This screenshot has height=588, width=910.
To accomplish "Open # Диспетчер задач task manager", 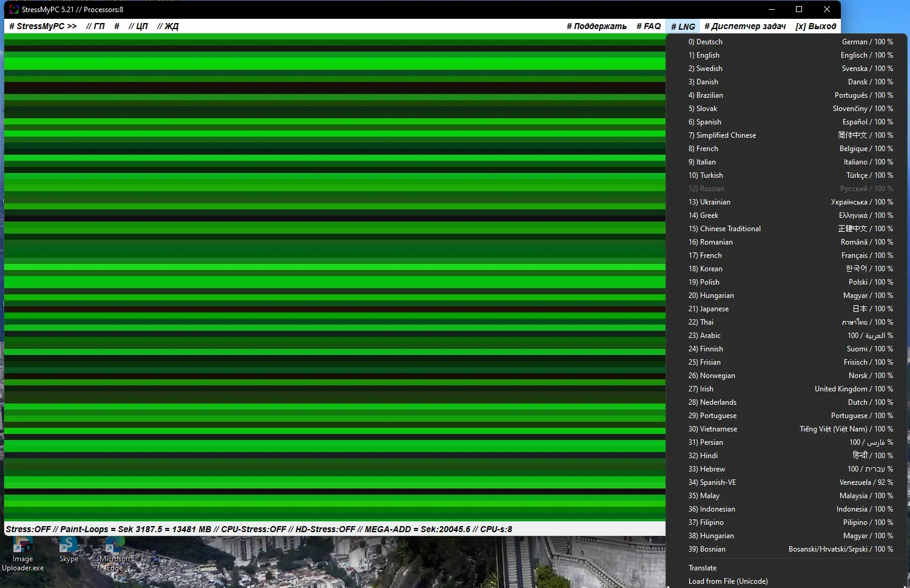I will 744,26.
